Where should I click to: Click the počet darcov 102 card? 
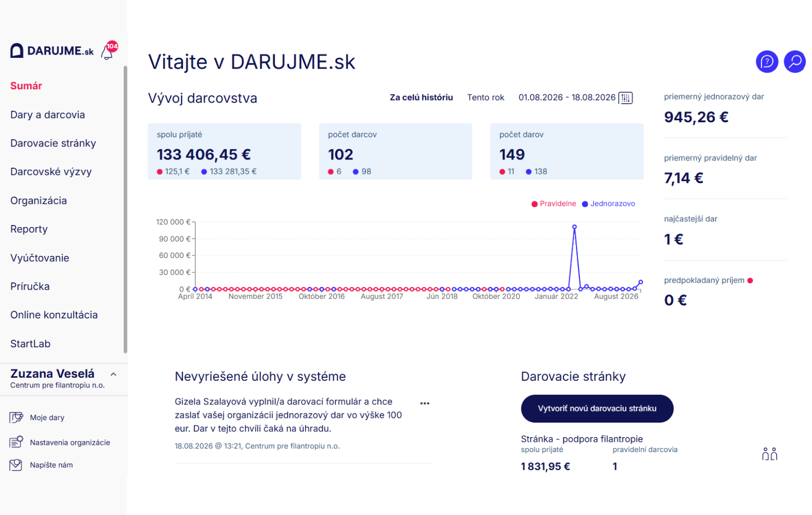(x=395, y=151)
